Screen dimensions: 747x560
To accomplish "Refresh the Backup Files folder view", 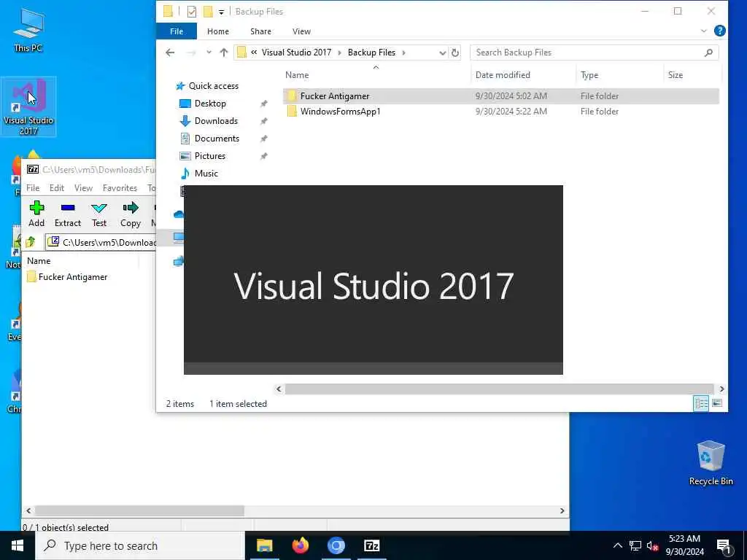I will click(455, 52).
